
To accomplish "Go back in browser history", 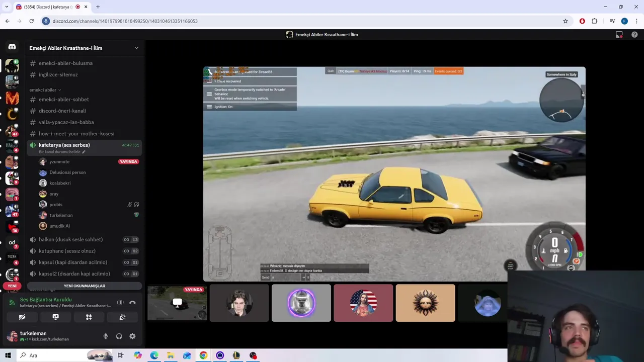I will [7, 21].
